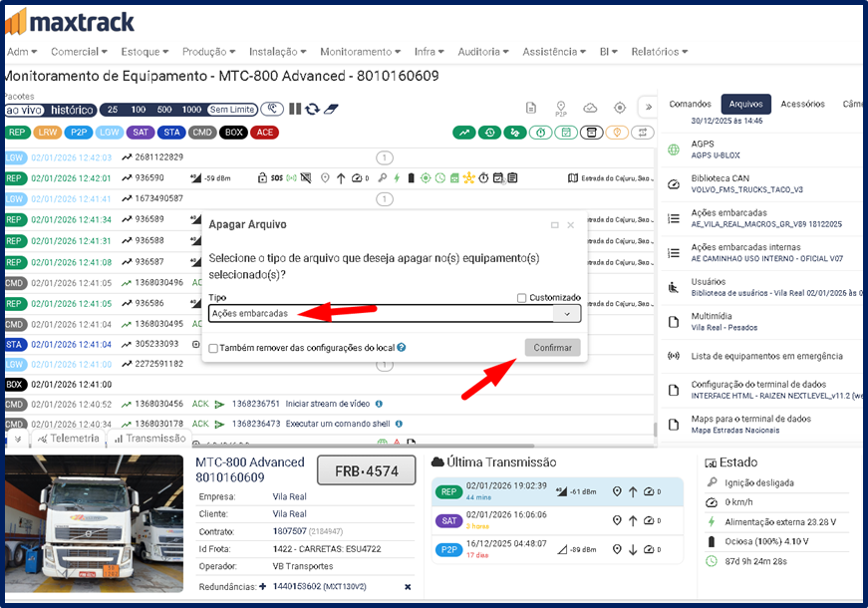Switch to the Comandos tab

690,104
